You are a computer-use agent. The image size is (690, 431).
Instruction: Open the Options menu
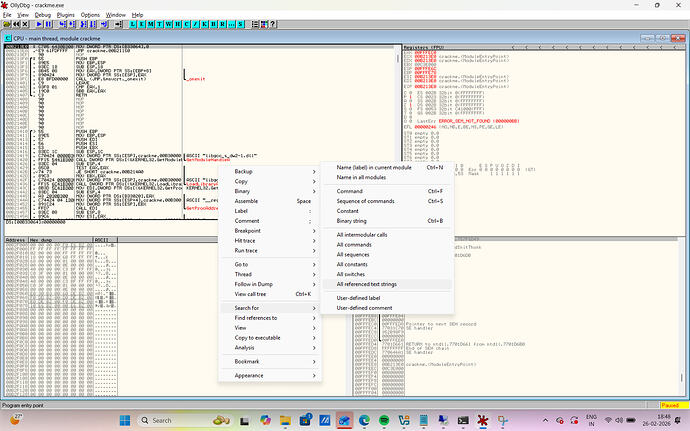click(x=90, y=15)
